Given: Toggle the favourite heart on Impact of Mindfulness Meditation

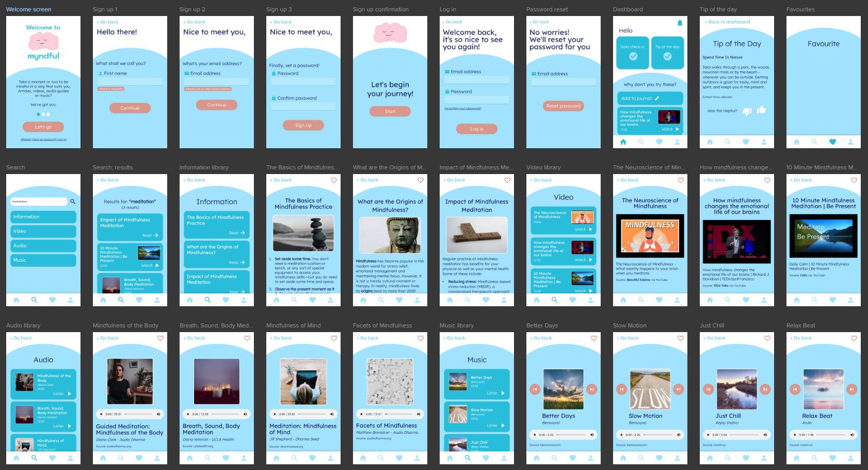Looking at the screenshot, I should (x=507, y=180).
